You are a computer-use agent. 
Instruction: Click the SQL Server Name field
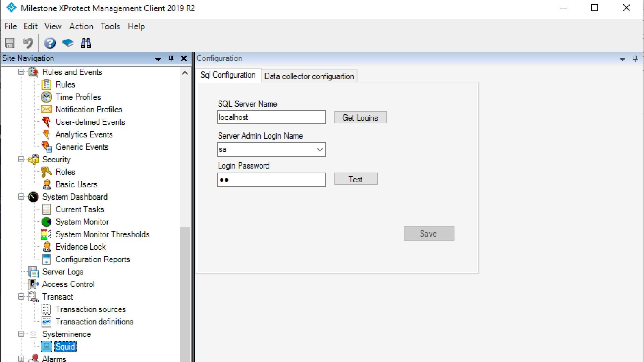coord(271,117)
